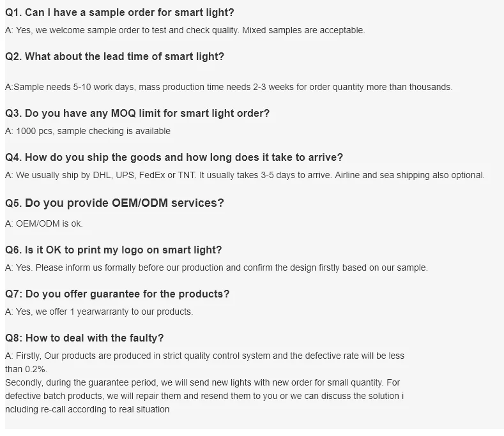The width and height of the screenshot is (504, 436).
Task: Select the answer about mixed samples acceptable
Action: point(185,30)
